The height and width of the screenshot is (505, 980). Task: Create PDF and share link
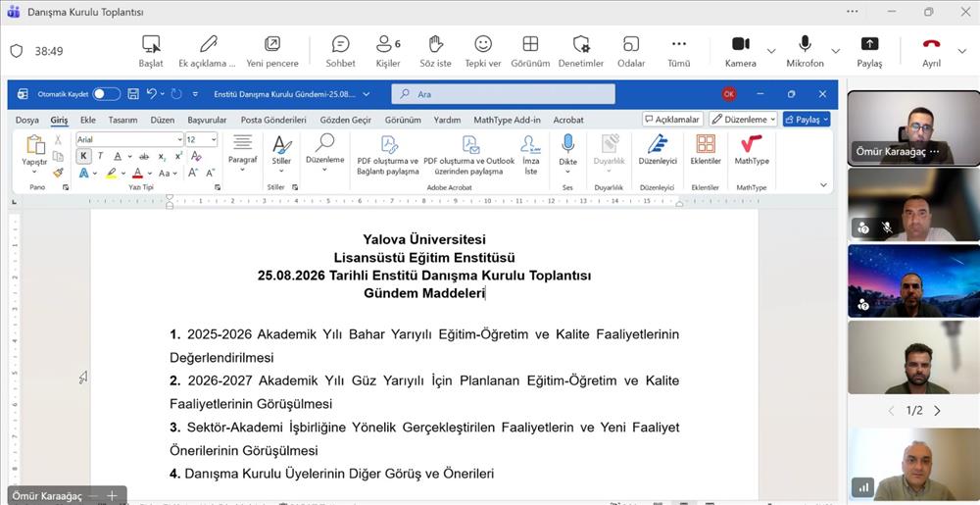[388, 155]
